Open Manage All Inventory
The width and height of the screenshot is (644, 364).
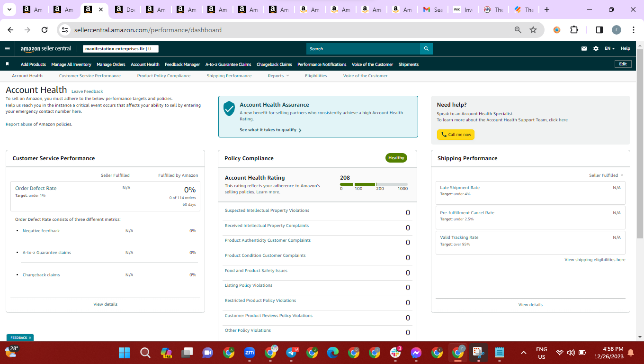pyautogui.click(x=71, y=64)
